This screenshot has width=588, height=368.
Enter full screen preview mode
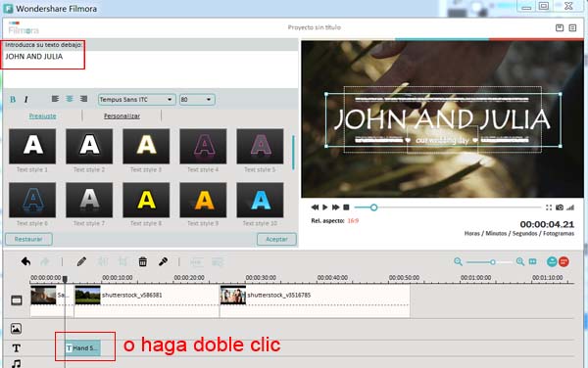[549, 207]
